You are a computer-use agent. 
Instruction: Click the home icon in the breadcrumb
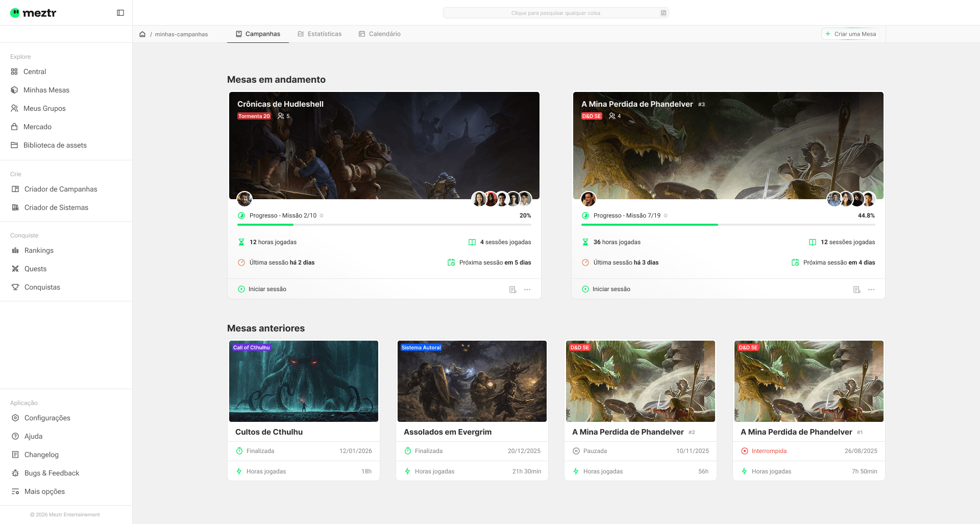click(x=142, y=34)
